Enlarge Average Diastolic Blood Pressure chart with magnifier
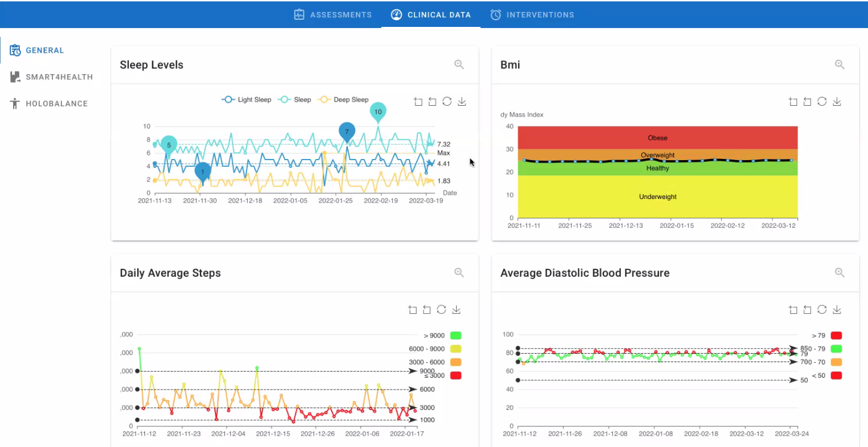The height and width of the screenshot is (447, 868). pyautogui.click(x=839, y=273)
